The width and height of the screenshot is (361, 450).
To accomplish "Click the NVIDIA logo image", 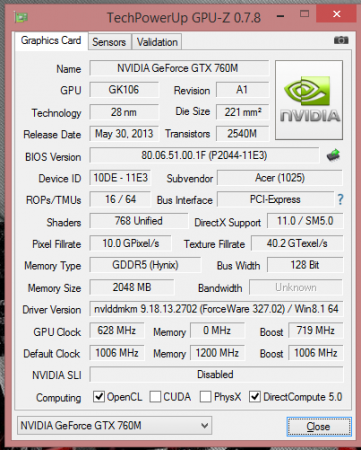I will coord(309,100).
